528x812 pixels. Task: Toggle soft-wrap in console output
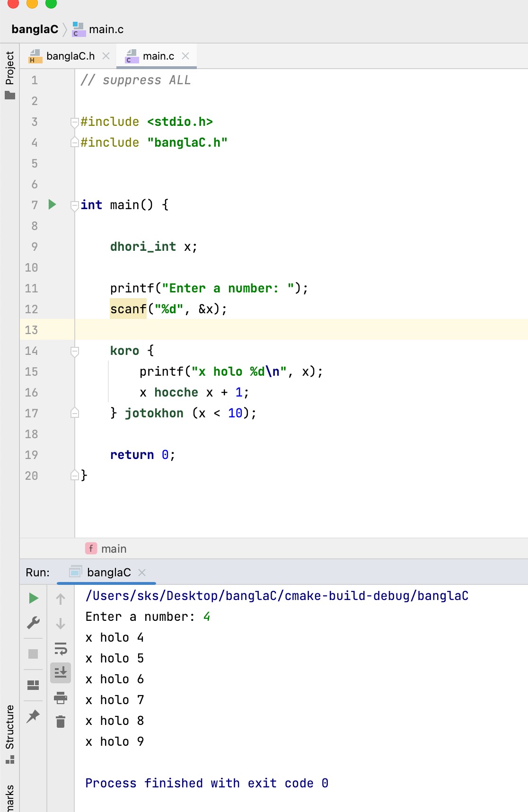tap(61, 648)
